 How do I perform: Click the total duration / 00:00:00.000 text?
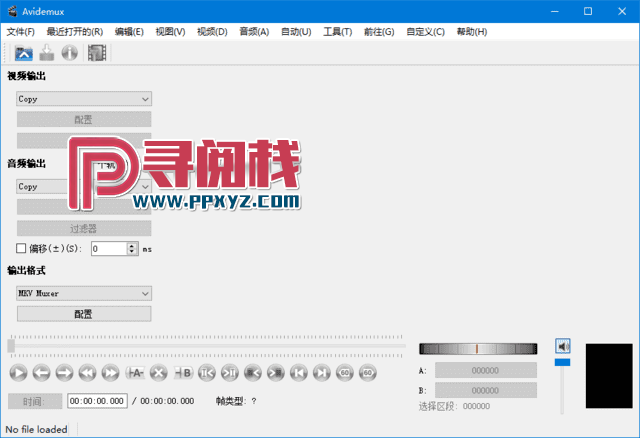pyautogui.click(x=163, y=401)
